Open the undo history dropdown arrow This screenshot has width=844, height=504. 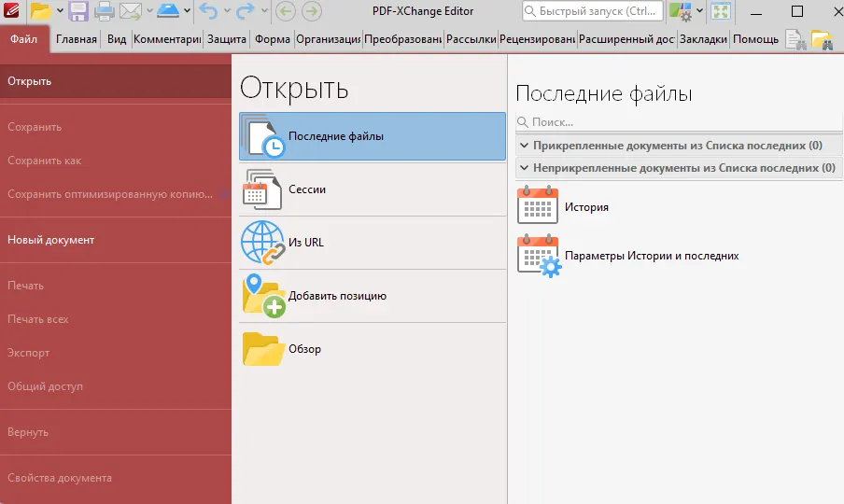[x=227, y=11]
